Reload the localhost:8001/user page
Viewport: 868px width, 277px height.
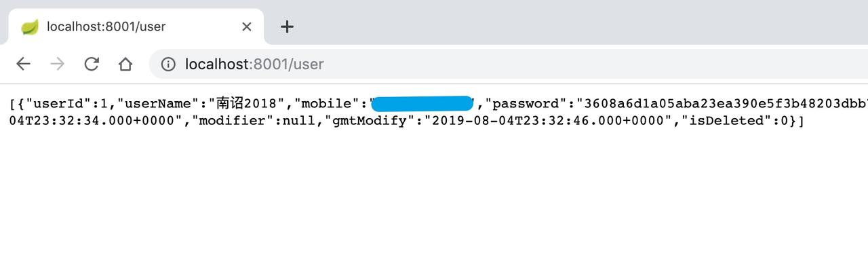click(x=92, y=64)
